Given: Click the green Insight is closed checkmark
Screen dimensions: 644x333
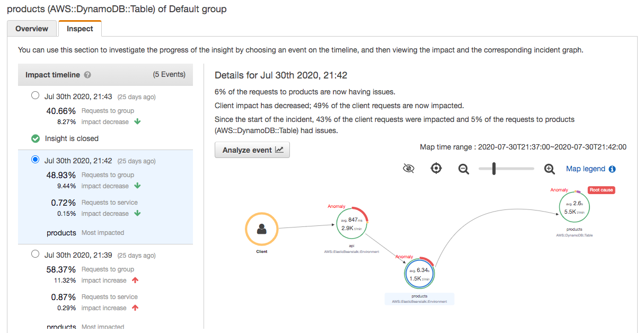Looking at the screenshot, I should point(35,138).
